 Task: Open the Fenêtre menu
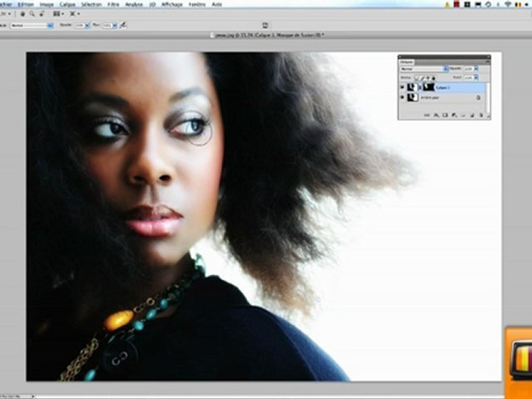pyautogui.click(x=197, y=4)
